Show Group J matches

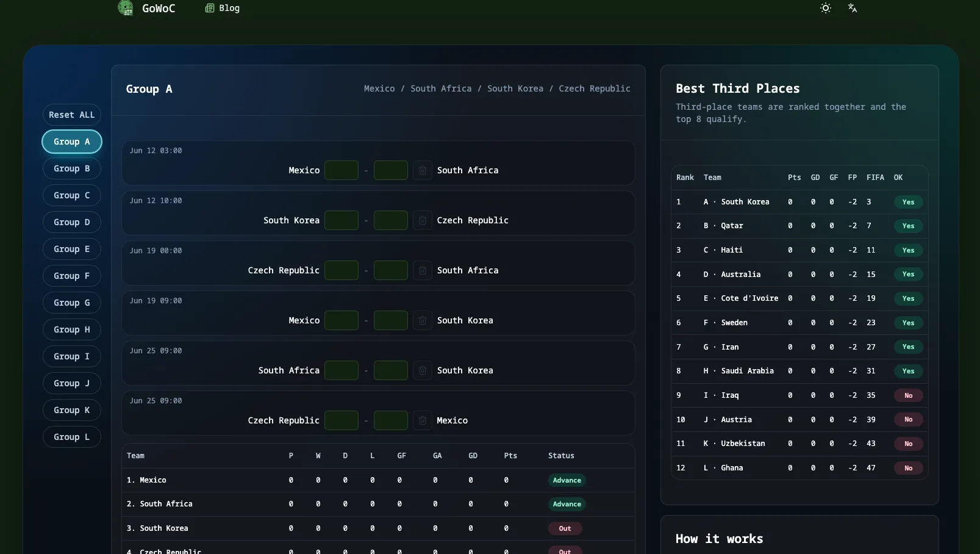72,383
